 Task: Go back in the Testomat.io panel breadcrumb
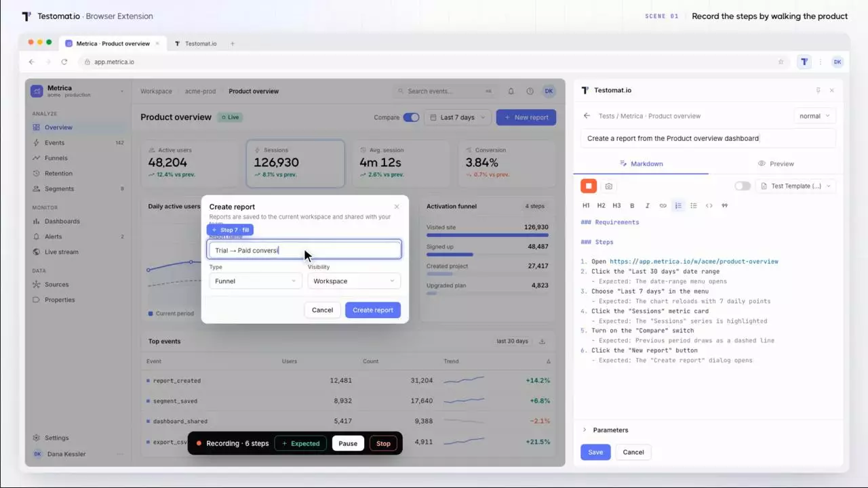tap(587, 116)
